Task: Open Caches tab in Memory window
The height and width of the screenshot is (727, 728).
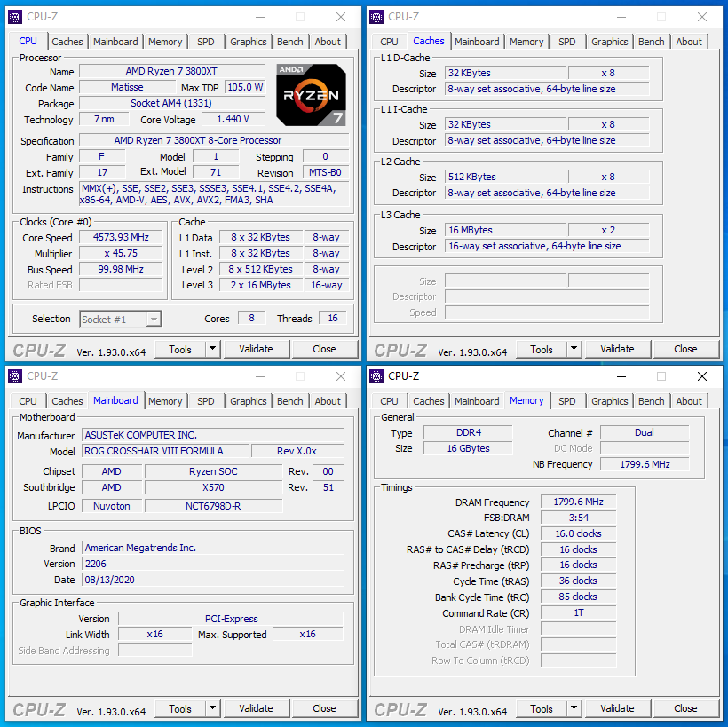Action: point(429,401)
